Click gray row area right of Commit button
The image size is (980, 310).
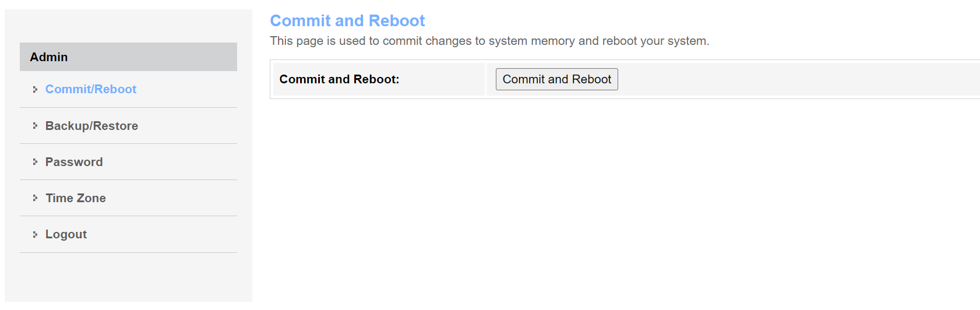tap(787, 79)
